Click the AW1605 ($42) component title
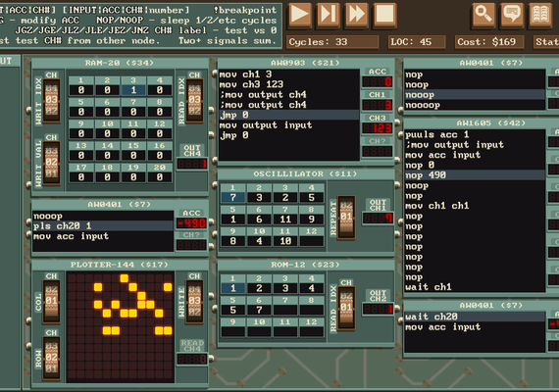559x392 pixels. point(491,123)
